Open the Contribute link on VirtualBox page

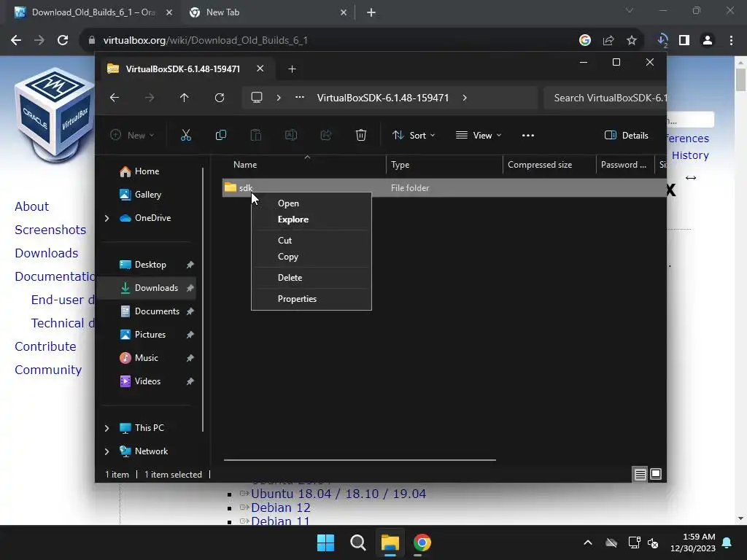(45, 346)
